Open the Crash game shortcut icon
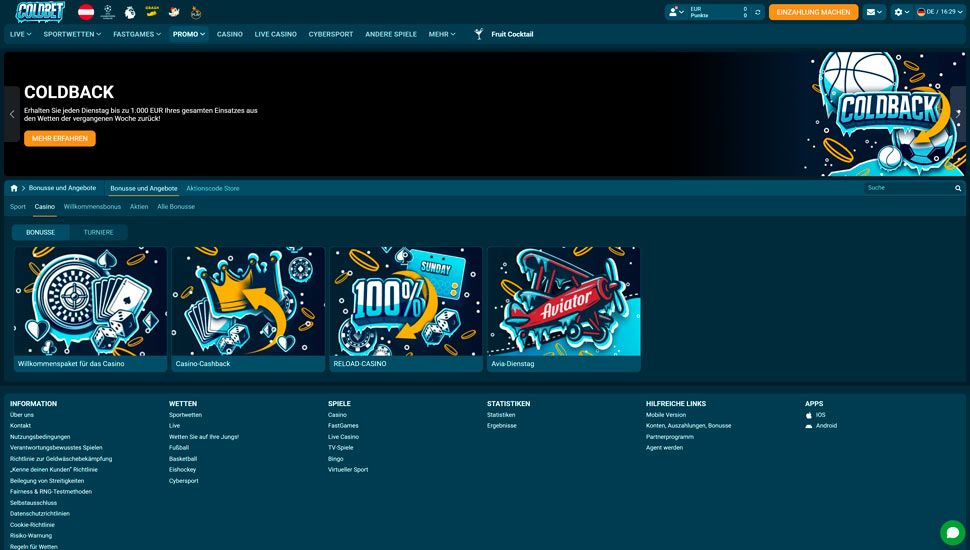This screenshot has width=970, height=550. point(152,12)
